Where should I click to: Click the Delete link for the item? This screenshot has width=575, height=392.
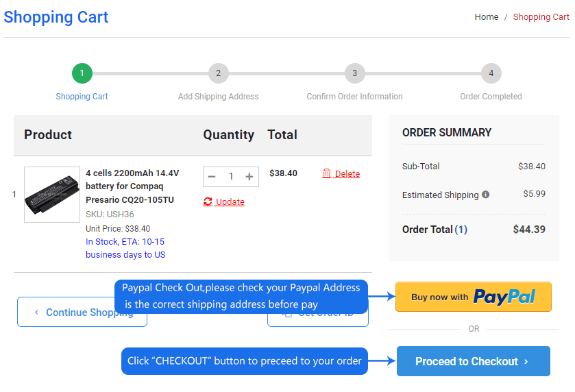point(347,174)
